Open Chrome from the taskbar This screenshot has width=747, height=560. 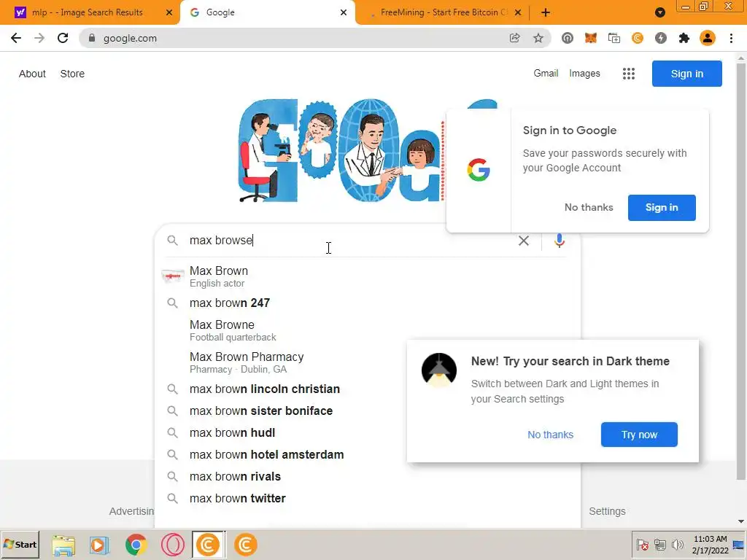tap(136, 544)
